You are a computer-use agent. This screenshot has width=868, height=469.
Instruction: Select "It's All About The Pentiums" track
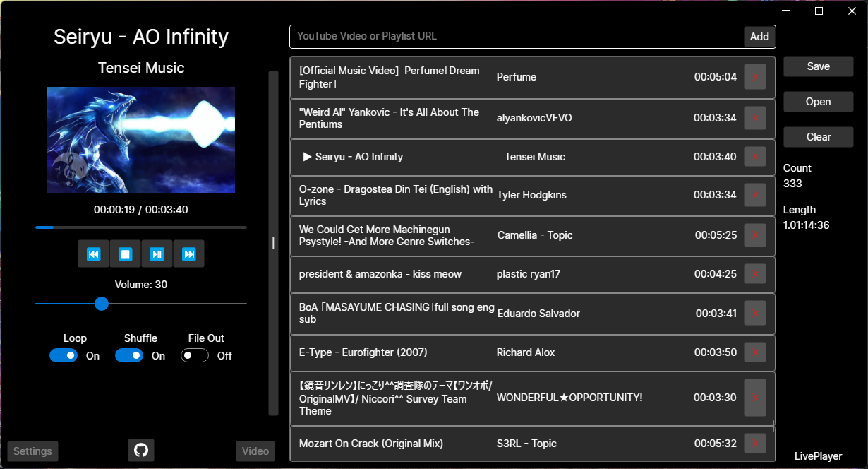click(389, 118)
